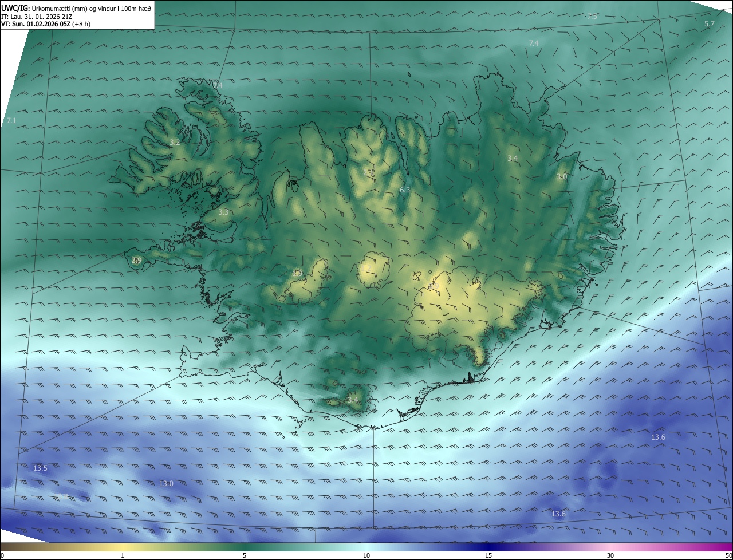
Task: Click the 13.0 value label
Action: (x=166, y=484)
